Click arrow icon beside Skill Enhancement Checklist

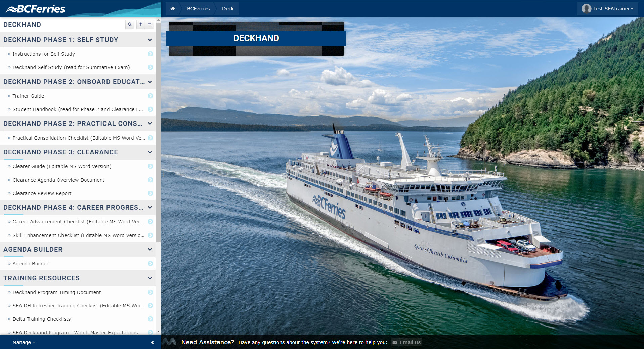click(151, 235)
